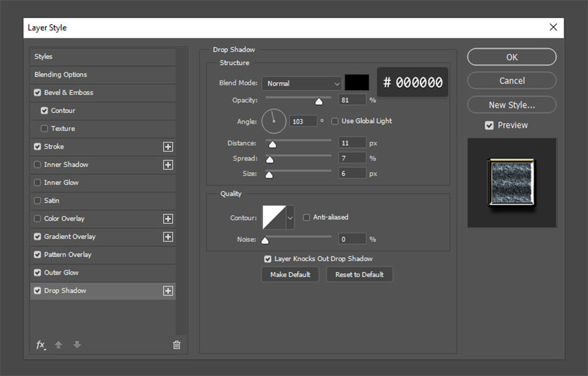Add another Stroke effect with plus icon

168,147
